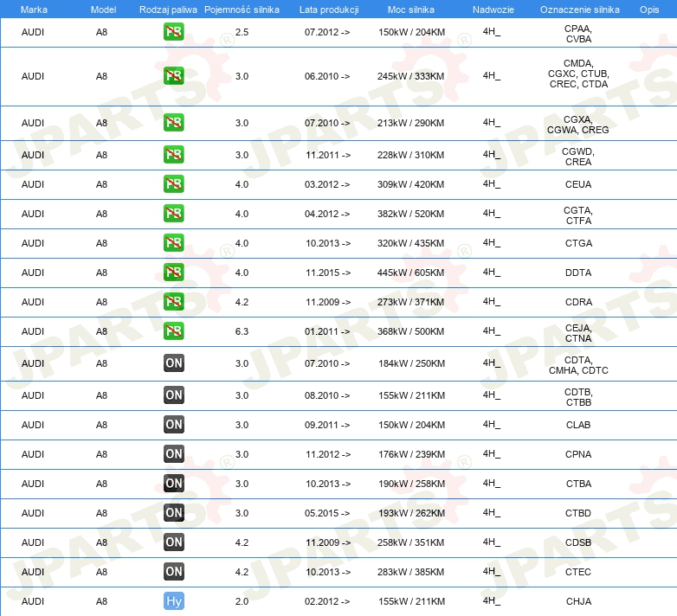
Task: Click the Oznaczenie silnika column header
Action: (x=579, y=9)
